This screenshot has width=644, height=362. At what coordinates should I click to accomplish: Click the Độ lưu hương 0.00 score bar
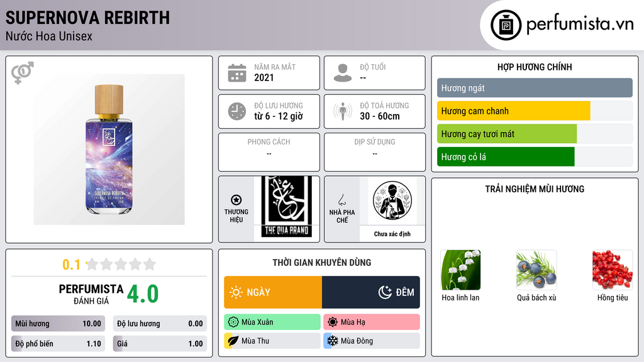click(160, 324)
